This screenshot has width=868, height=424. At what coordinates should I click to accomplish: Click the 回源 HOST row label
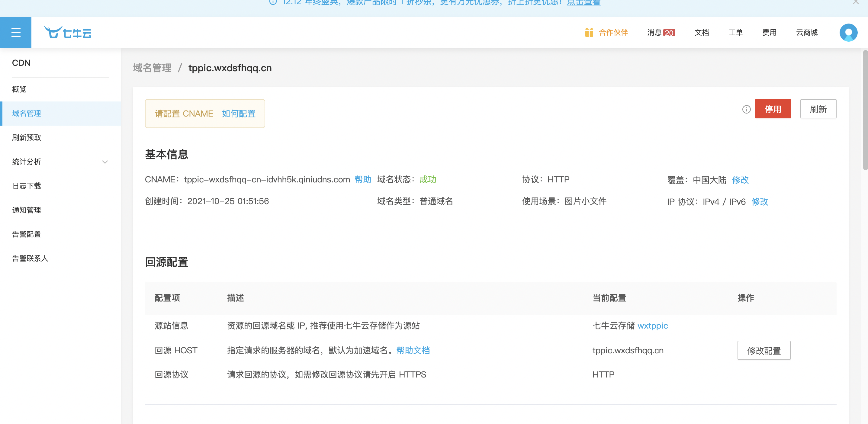pos(176,351)
